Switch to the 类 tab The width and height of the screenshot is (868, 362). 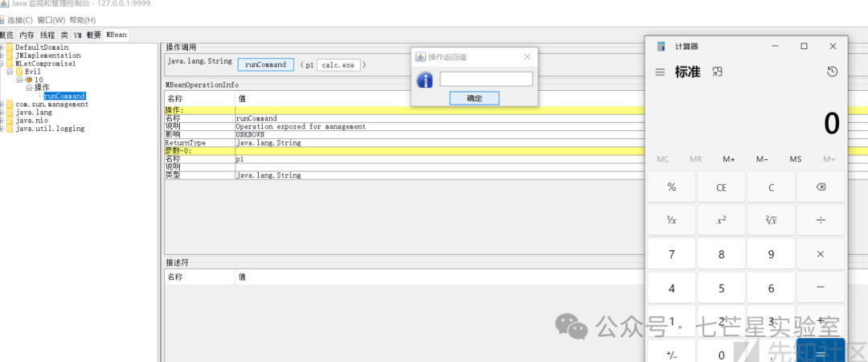click(64, 35)
